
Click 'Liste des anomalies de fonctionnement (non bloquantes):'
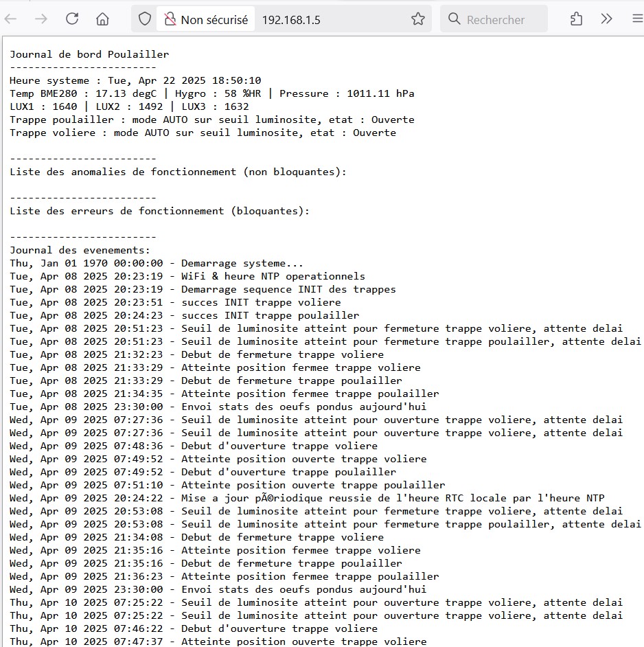pos(179,172)
